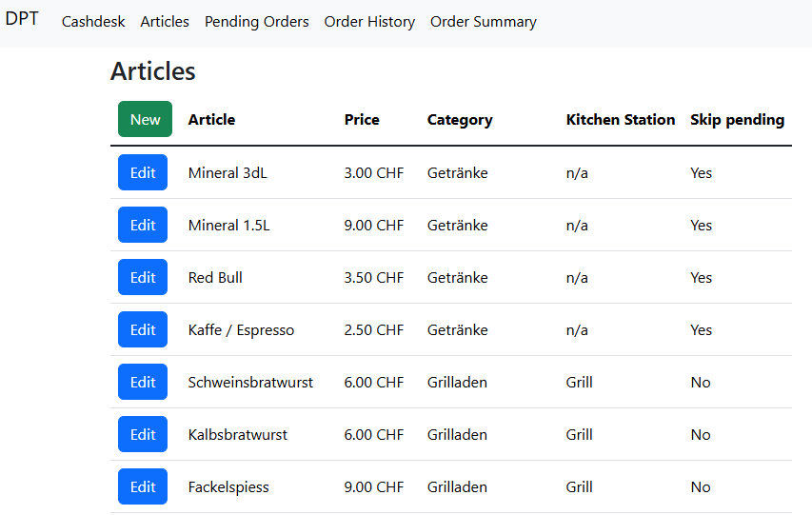
Task: Edit the Mineral 3dL article
Action: coord(143,172)
